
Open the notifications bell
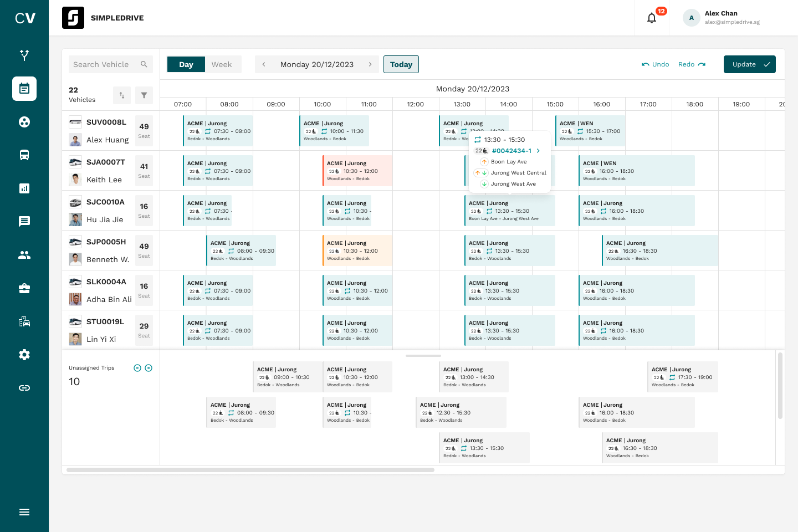[652, 18]
